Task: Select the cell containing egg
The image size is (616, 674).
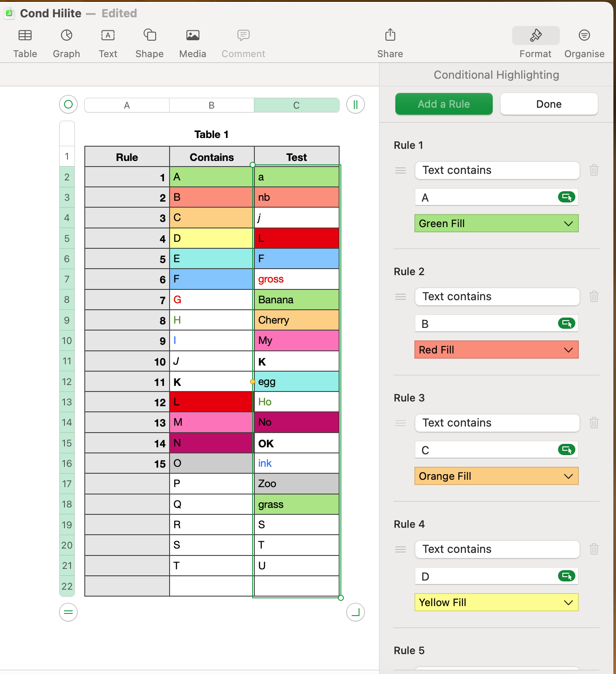Action: 297,382
